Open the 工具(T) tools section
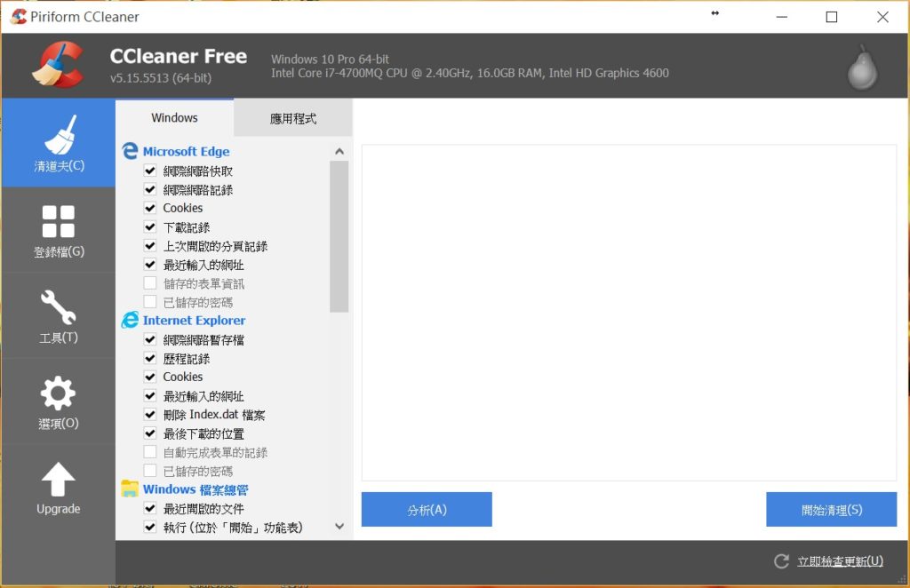This screenshot has height=588, width=910. click(58, 316)
